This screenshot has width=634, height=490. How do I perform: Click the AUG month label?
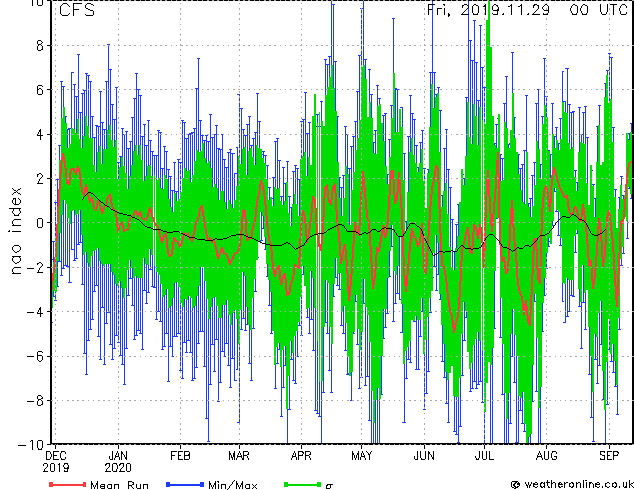547,456
